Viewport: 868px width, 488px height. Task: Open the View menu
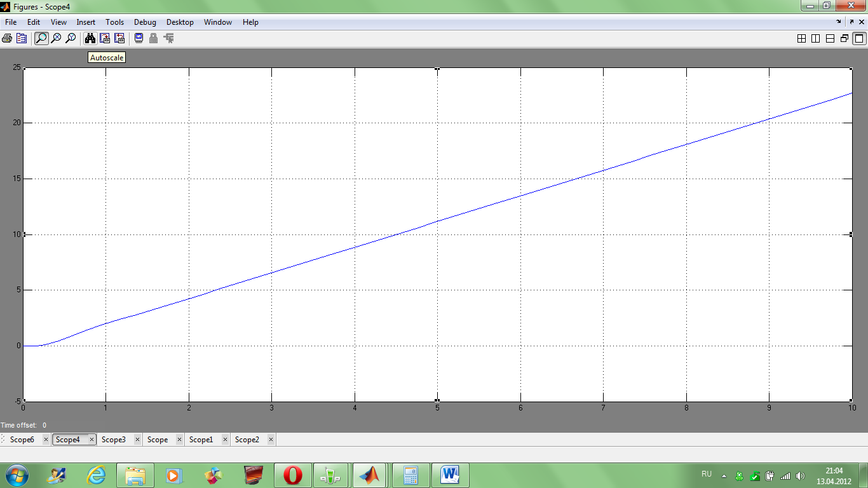58,22
